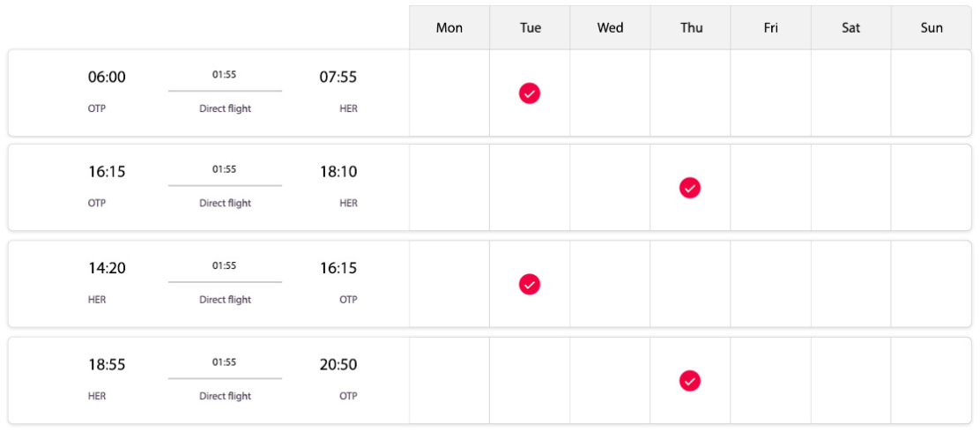The image size is (980, 432).
Task: Click the Tuesday checkmark for the 14:20 flight
Action: pos(530,285)
